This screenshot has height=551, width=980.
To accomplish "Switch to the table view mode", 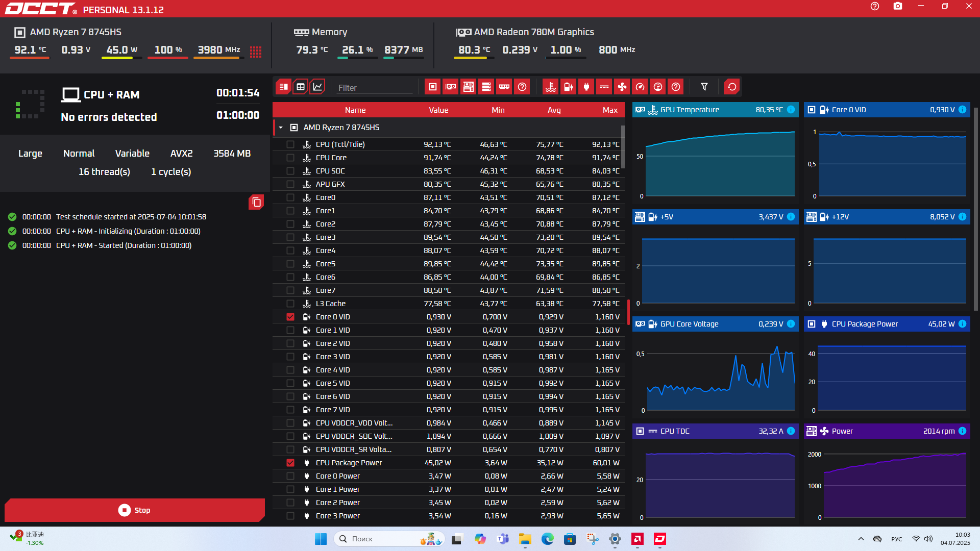I will 301,87.
